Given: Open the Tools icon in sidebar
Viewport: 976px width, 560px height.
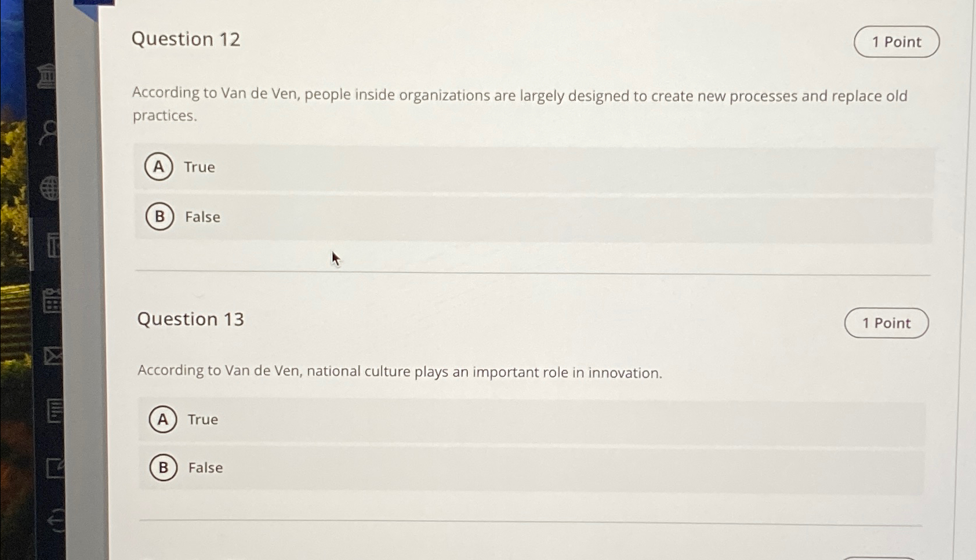Looking at the screenshot, I should pos(55,467).
